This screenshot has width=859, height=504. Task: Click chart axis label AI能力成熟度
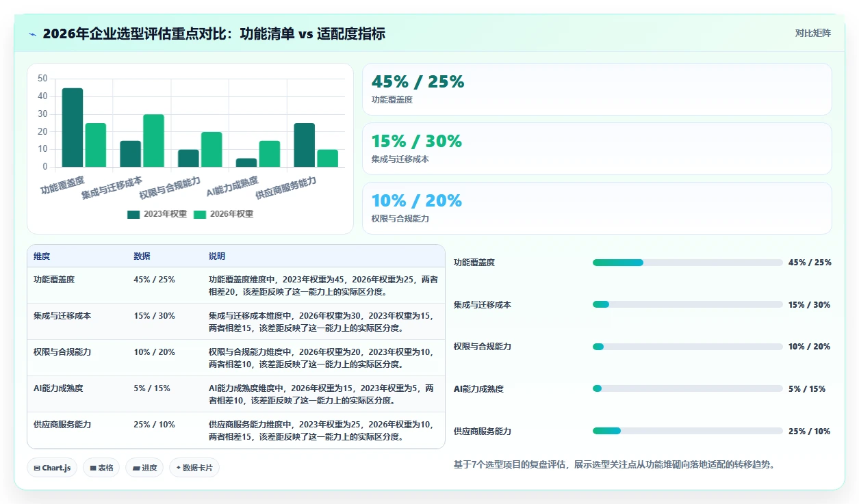coord(232,186)
